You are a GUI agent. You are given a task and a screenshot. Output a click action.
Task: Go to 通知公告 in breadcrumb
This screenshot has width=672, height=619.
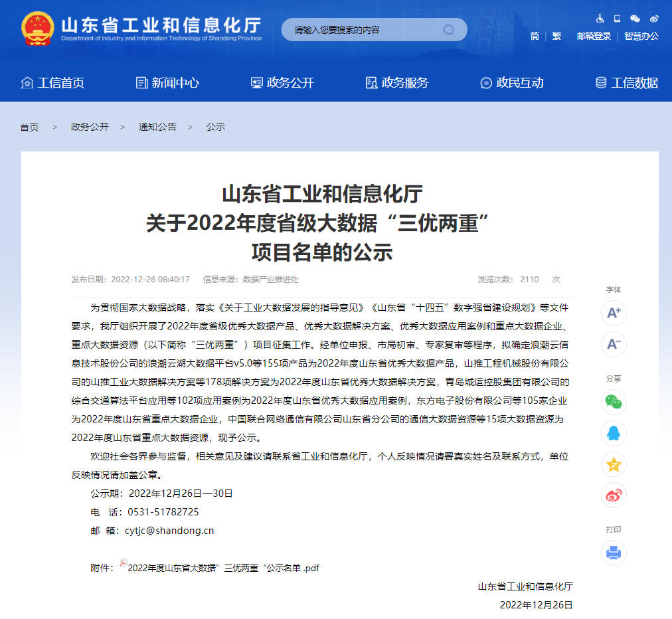click(157, 127)
